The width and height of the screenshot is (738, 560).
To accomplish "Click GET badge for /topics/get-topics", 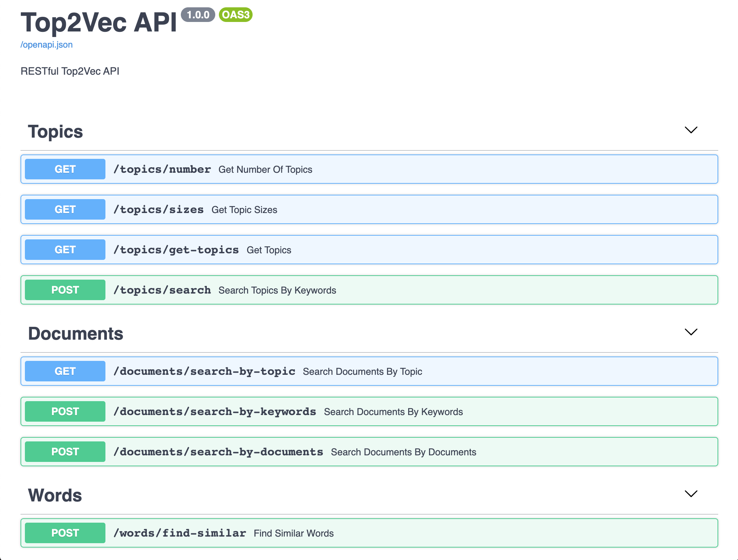I will click(x=65, y=250).
